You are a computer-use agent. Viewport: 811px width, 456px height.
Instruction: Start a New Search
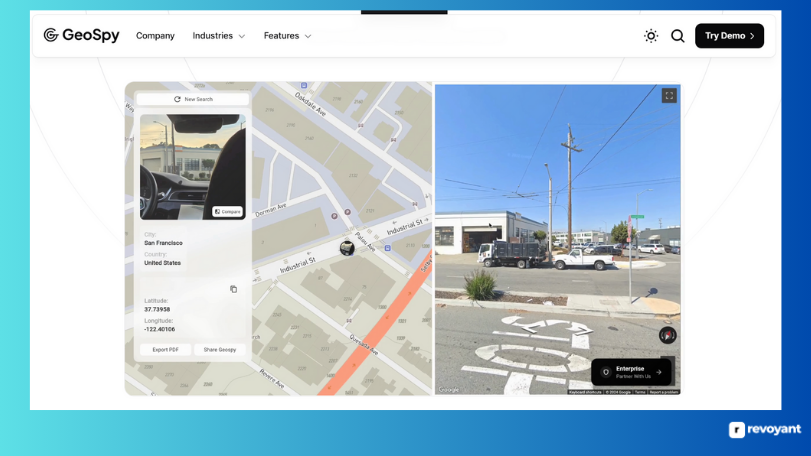[x=193, y=99]
